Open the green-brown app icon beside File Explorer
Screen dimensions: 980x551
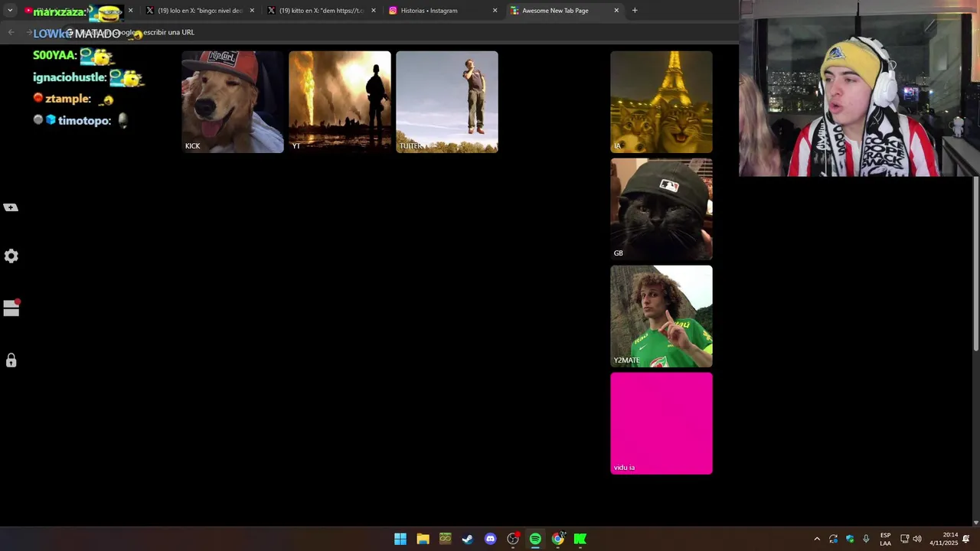[445, 539]
